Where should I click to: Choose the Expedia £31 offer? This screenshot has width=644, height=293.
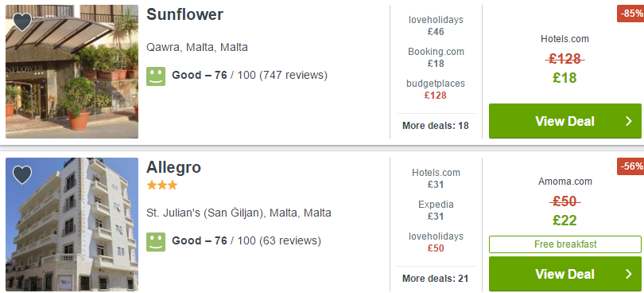(436, 210)
